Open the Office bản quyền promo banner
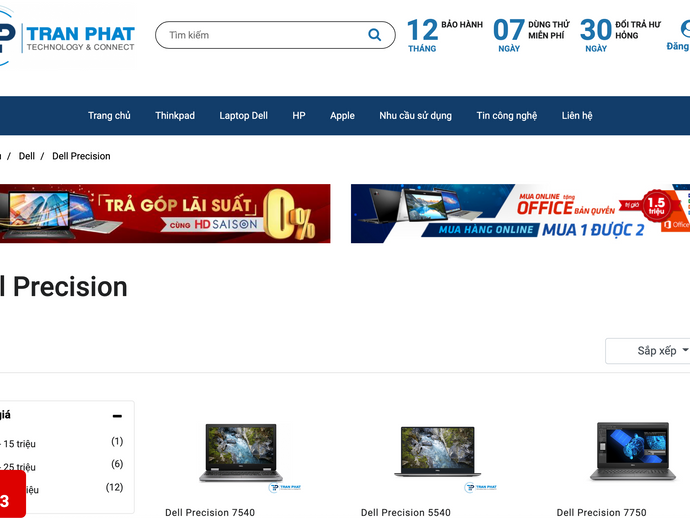This screenshot has width=690, height=518. click(520, 213)
